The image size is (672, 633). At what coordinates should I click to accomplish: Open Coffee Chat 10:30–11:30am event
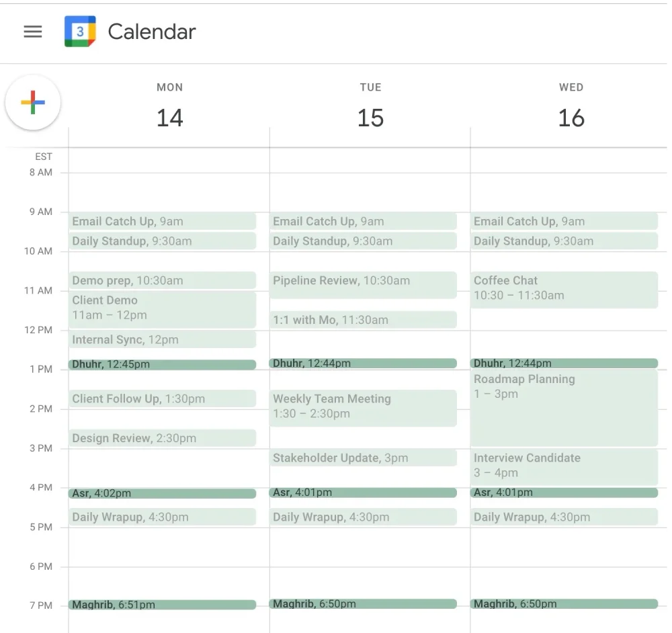coord(564,290)
